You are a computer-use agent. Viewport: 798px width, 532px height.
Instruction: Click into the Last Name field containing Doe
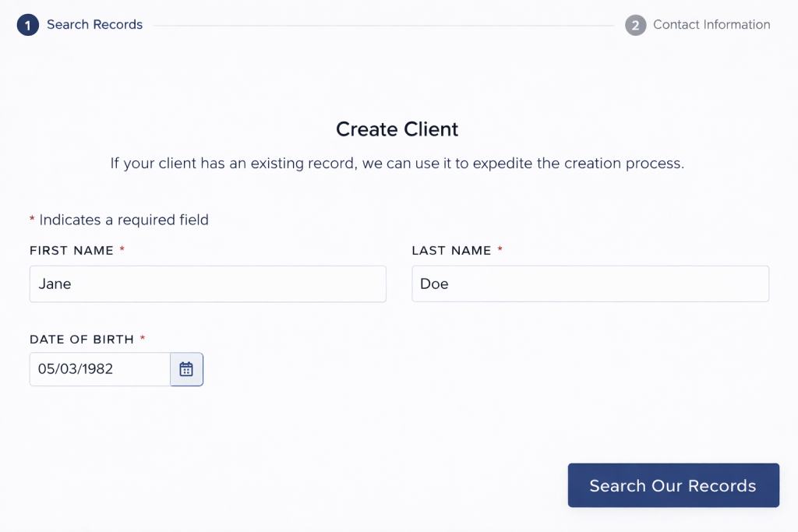(590, 284)
